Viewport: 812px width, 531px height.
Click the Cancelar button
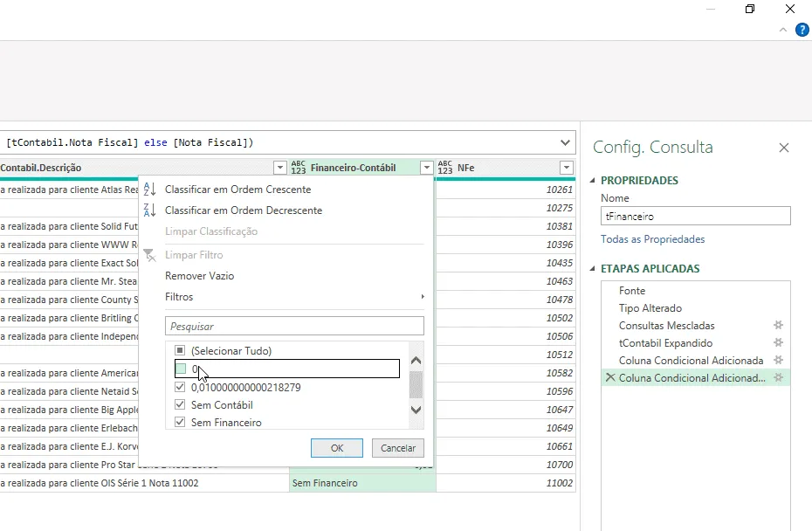pyautogui.click(x=398, y=448)
